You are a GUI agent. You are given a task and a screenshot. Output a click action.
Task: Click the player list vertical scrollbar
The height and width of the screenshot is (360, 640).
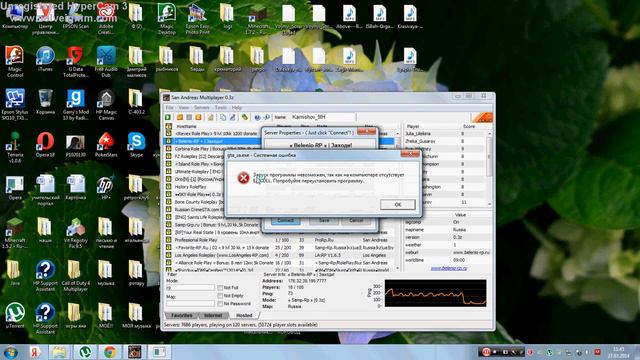pos(489,168)
